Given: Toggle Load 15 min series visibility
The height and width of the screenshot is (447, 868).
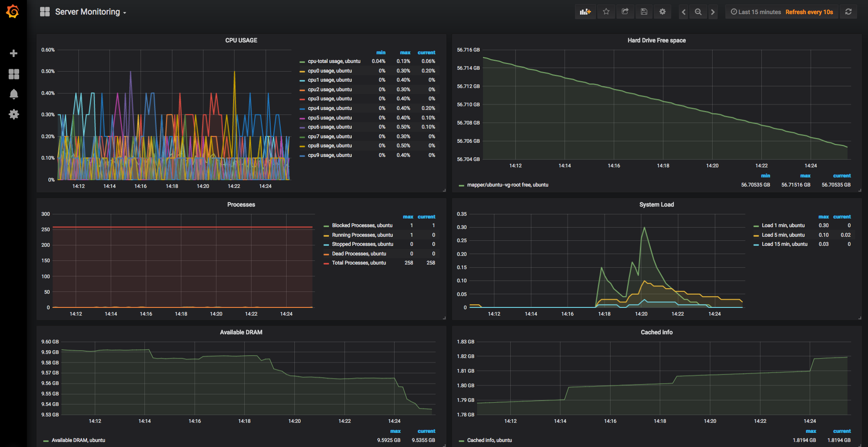Looking at the screenshot, I should (785, 244).
